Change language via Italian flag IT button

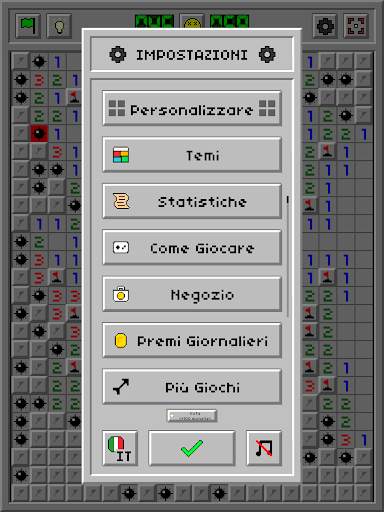[x=120, y=448]
